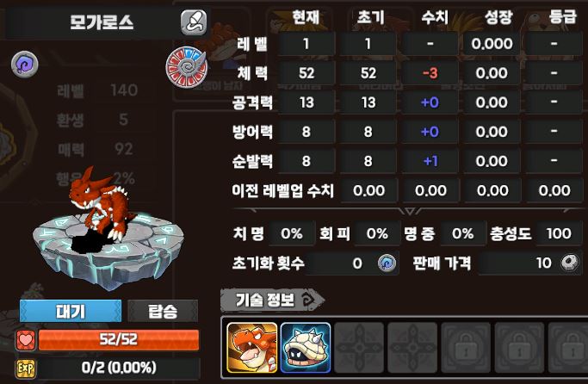Click the rename pencil icon beside 모가로스
The height and width of the screenshot is (384, 588).
(x=194, y=22)
